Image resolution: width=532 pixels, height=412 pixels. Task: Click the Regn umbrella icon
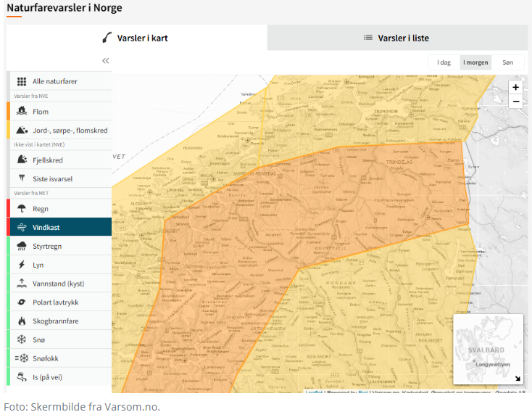coord(22,208)
